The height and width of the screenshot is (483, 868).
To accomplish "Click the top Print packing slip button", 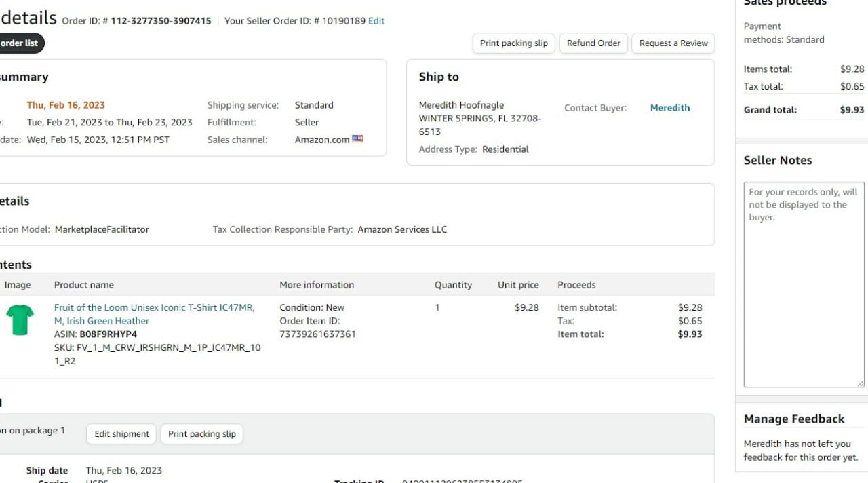I will tap(514, 43).
